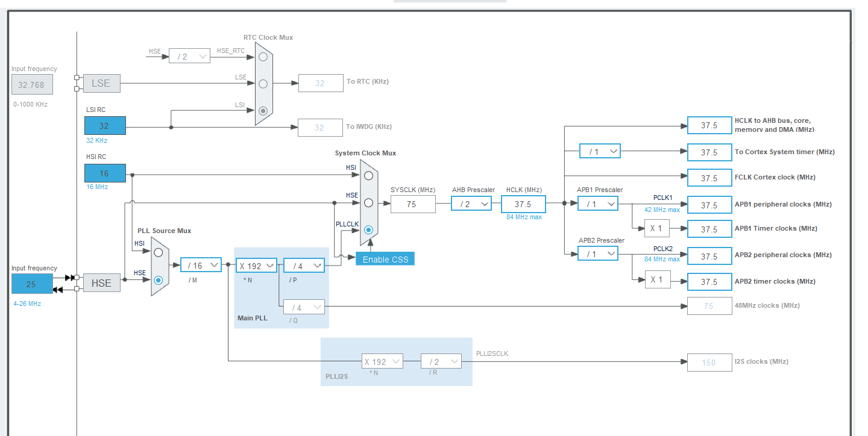Click the APB1 timer X 1 multiplier box
The width and height of the screenshot is (868, 436).
pos(657,228)
